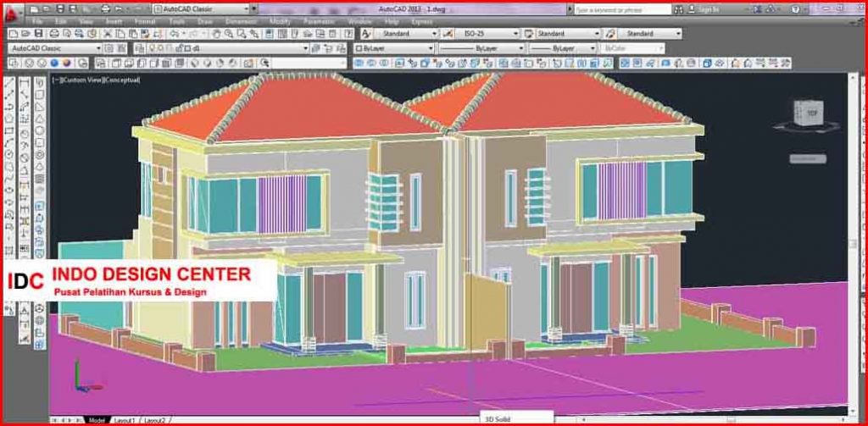The height and width of the screenshot is (426, 868).
Task: Click the Solid Union icon
Action: click(x=359, y=63)
